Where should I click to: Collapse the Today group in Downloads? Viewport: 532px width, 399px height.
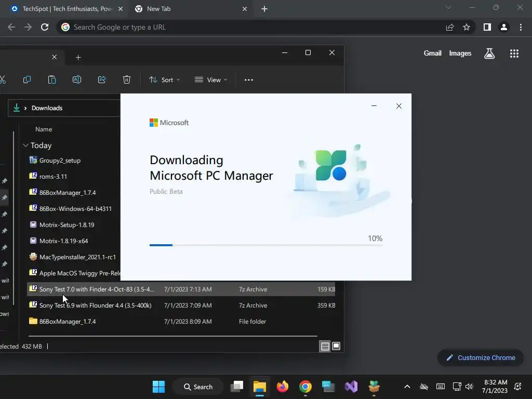[x=25, y=145]
